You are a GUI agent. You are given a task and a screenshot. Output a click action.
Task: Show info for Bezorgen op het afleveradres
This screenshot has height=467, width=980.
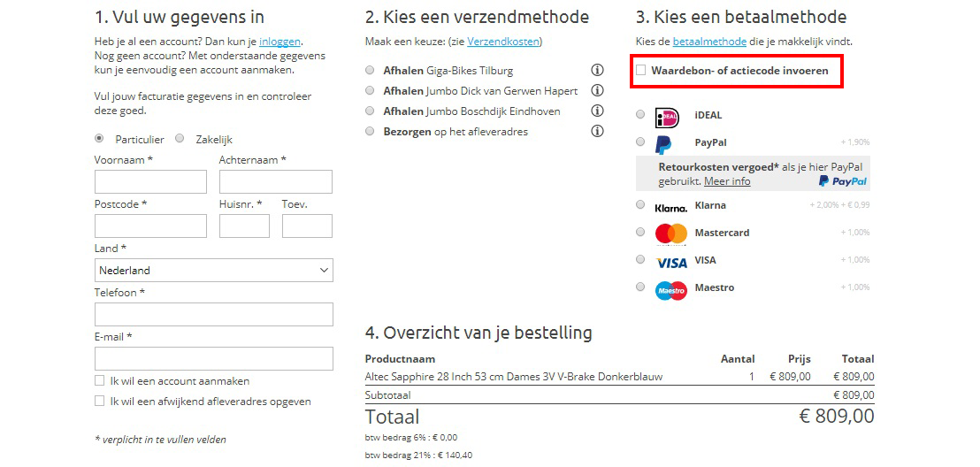click(597, 132)
